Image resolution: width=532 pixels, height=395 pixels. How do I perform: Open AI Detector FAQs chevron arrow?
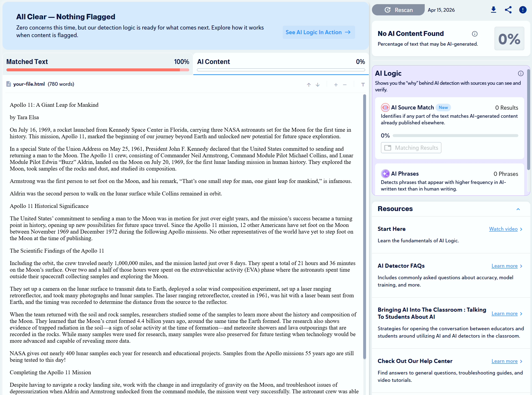click(521, 266)
